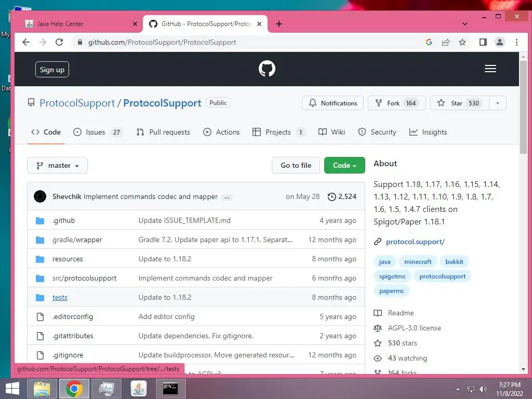Open the 'Implement commands codec and mapper' commit message
Screen dimensions: 532x399
pos(151,196)
